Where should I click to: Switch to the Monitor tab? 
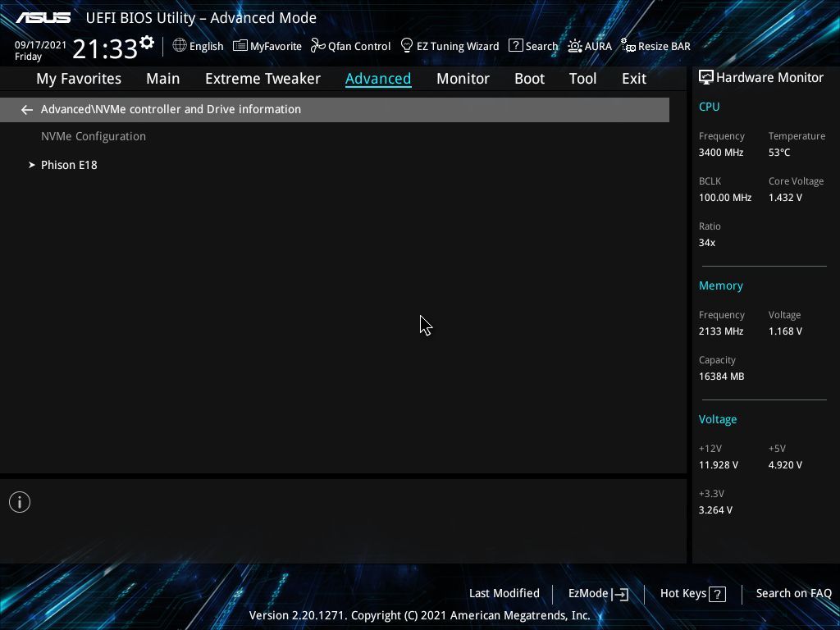tap(463, 79)
